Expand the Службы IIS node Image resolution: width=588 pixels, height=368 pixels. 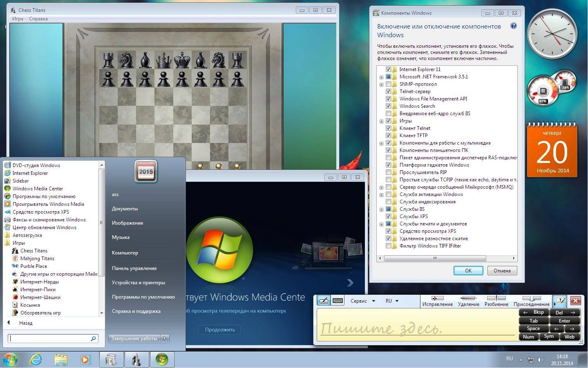[x=381, y=210]
